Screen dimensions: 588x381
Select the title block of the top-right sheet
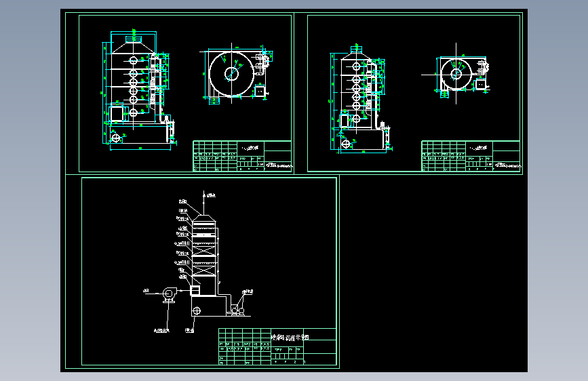click(x=471, y=156)
